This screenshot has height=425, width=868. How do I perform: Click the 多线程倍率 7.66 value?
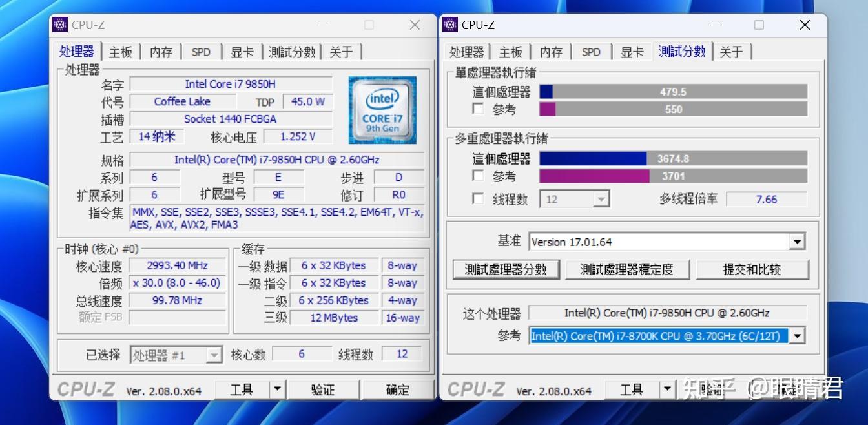(767, 199)
